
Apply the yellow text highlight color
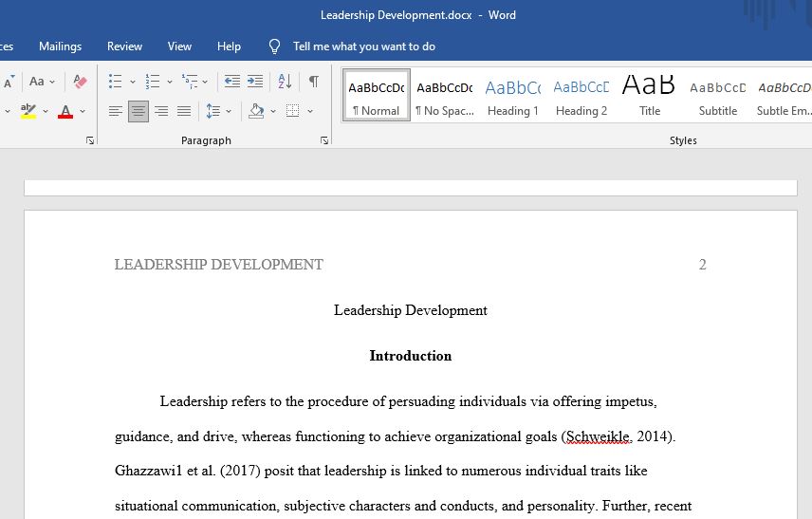(x=28, y=111)
